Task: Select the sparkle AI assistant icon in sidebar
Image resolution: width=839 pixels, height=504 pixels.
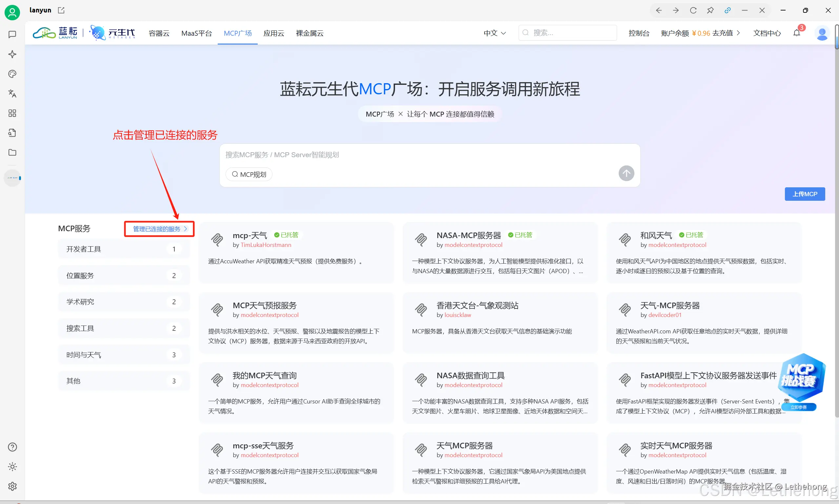Action: (x=12, y=54)
